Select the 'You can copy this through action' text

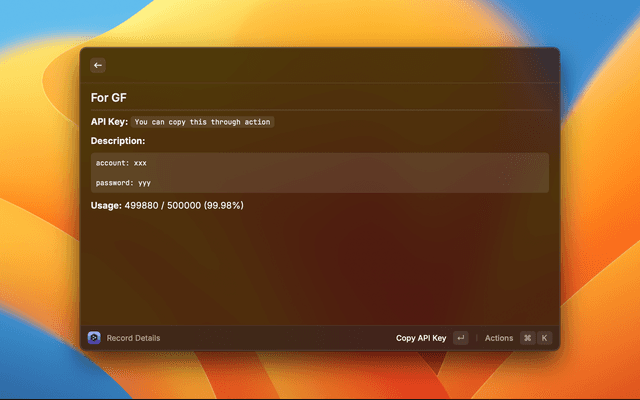[203, 122]
